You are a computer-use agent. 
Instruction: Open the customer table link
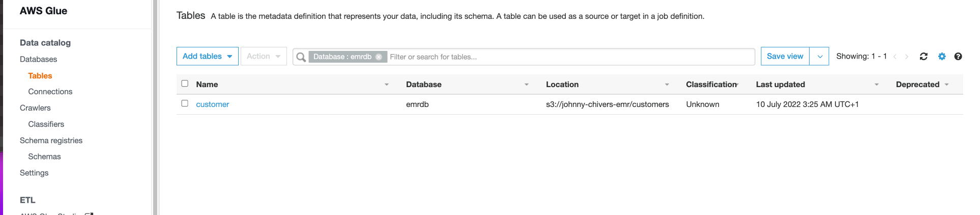[213, 104]
